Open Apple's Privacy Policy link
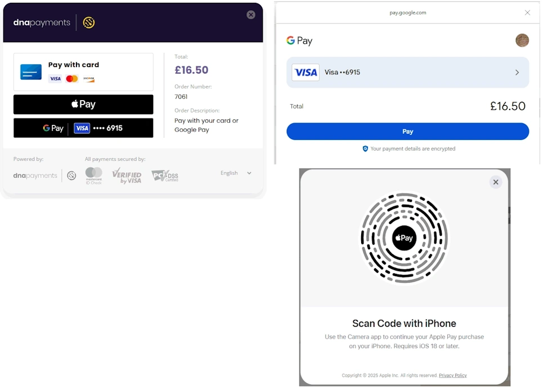This screenshot has width=544, height=392. coord(453,376)
